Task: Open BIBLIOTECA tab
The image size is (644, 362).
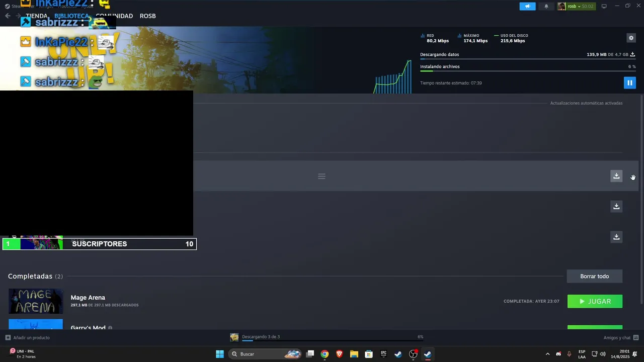Action: click(x=71, y=16)
